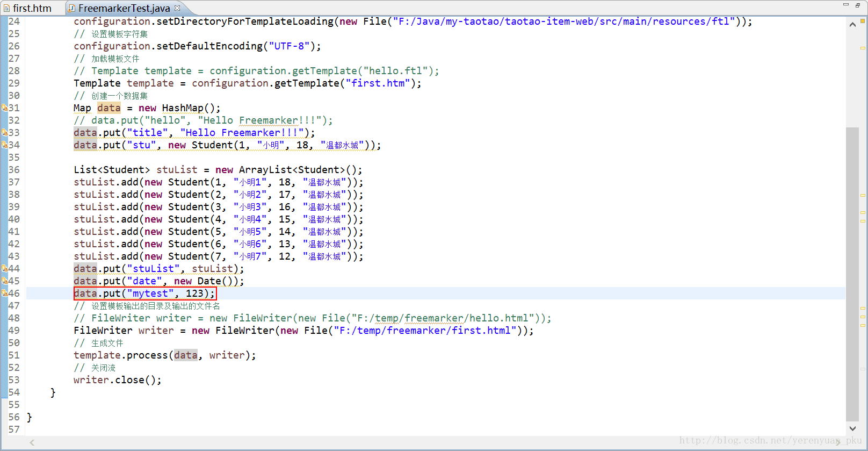Click the Student(7, "小明7" line
Screen dimensions: 868x451
pos(219,256)
